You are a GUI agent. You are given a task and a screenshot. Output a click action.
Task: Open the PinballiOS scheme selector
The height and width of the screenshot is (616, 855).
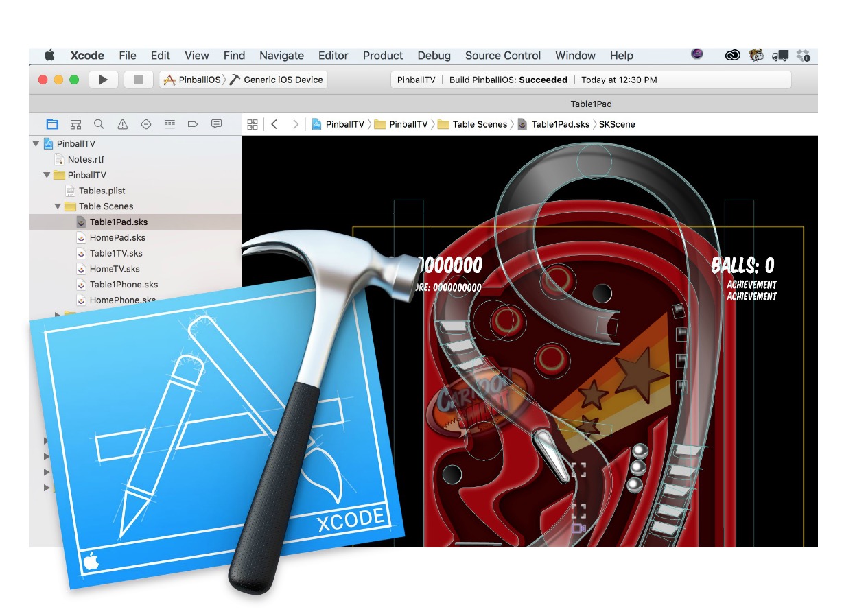[x=192, y=80]
